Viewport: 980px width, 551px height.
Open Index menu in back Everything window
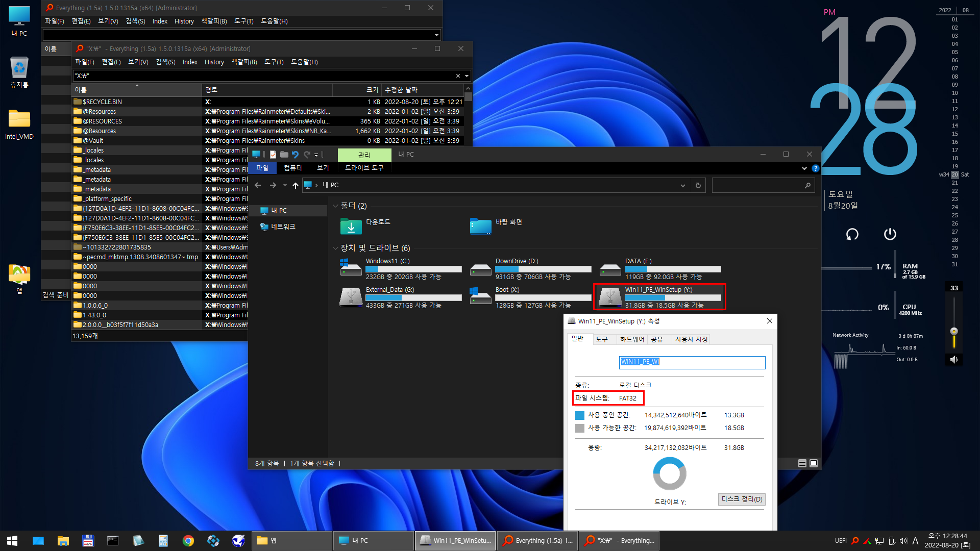click(x=160, y=21)
